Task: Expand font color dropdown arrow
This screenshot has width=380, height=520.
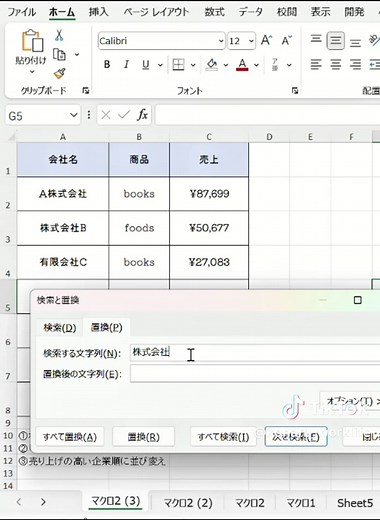Action: 256,65
